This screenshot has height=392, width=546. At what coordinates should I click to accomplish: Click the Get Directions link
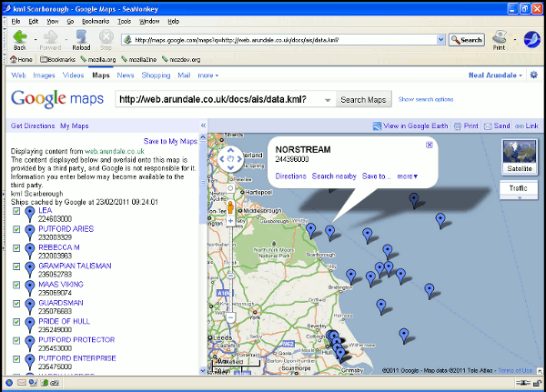click(33, 126)
